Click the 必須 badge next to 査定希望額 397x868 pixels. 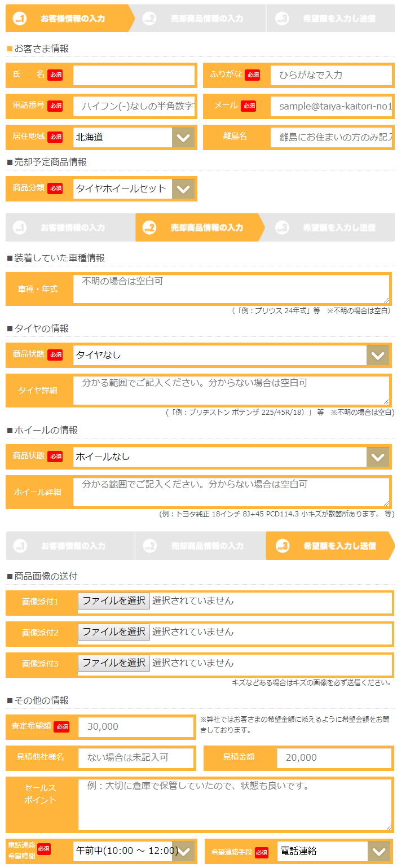[62, 728]
